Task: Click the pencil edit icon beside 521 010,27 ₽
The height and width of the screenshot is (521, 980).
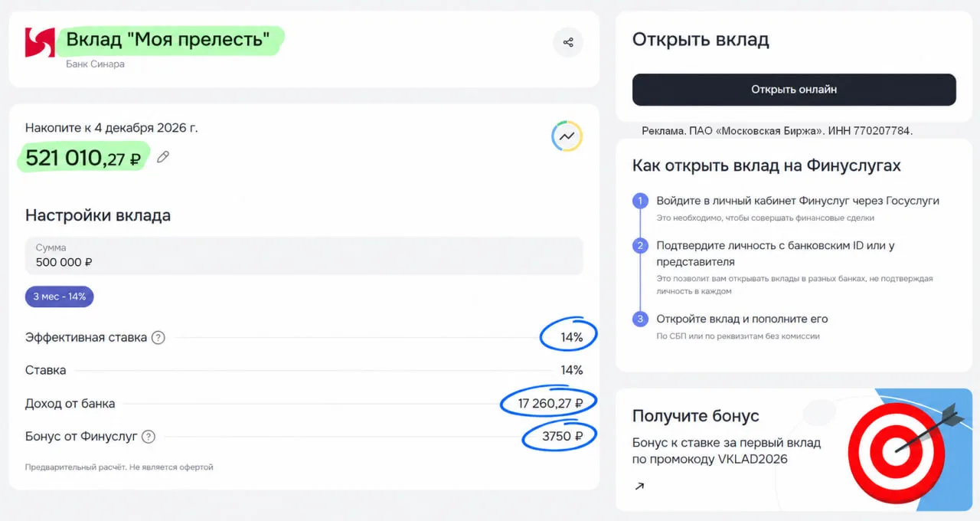Action: [x=162, y=157]
